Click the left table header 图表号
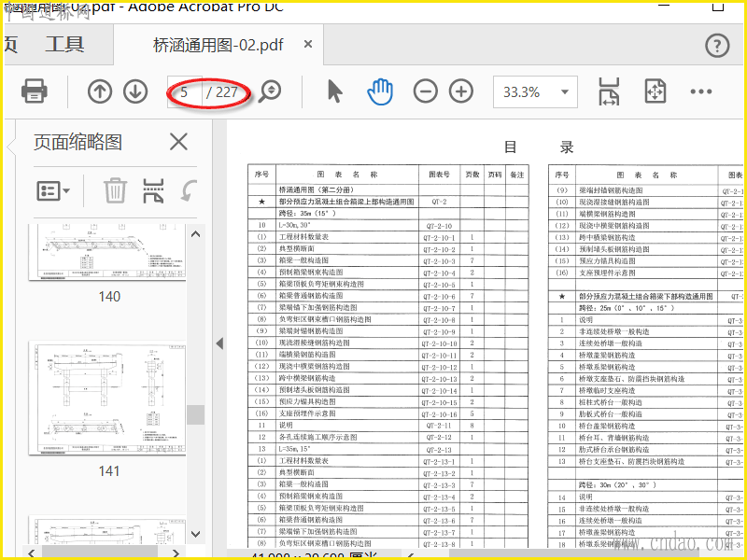The width and height of the screenshot is (747, 560). (439, 175)
